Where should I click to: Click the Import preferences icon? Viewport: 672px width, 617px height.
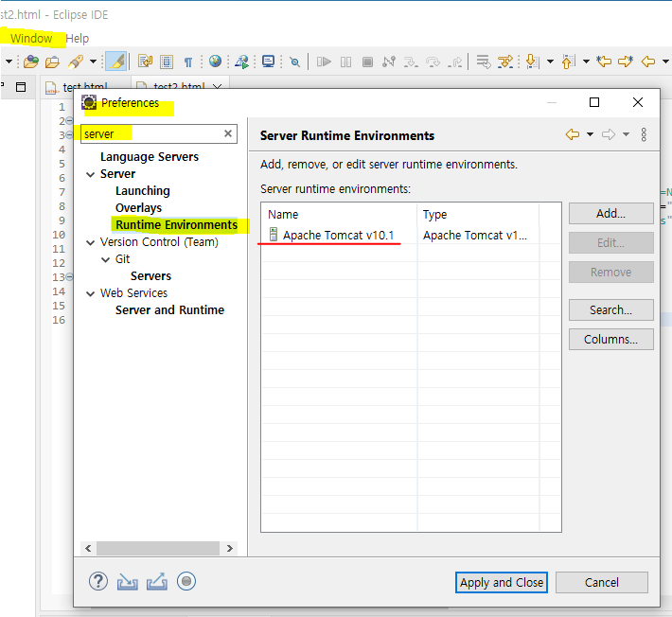pyautogui.click(x=127, y=582)
